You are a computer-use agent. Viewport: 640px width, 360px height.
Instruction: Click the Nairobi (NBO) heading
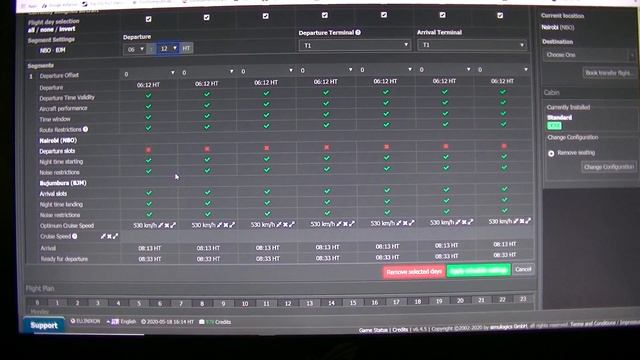58,140
